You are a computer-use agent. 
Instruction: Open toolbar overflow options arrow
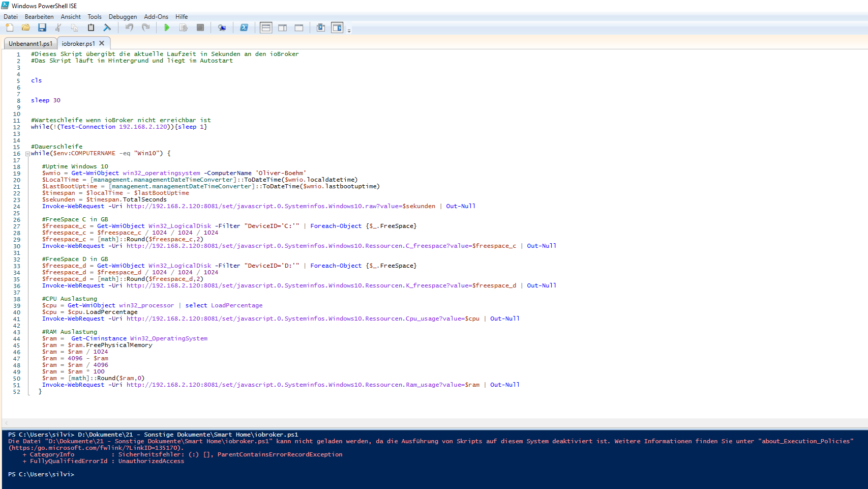349,31
